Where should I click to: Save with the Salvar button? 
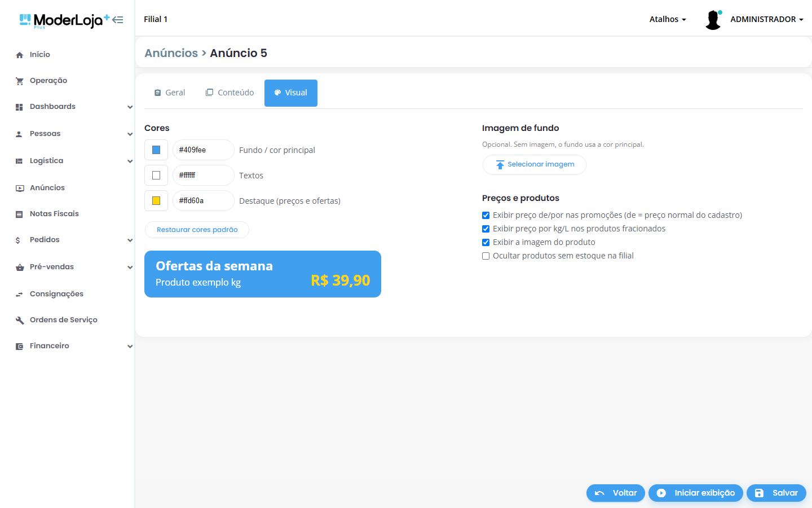click(776, 493)
